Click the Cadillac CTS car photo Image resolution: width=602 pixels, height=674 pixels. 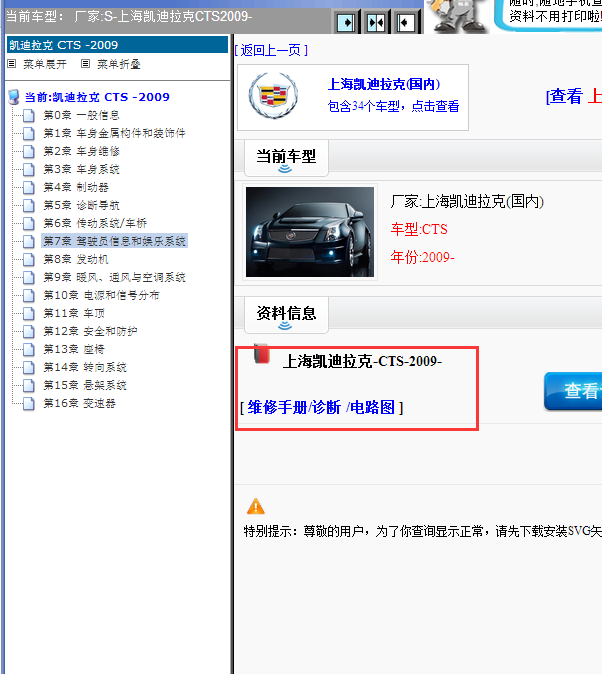coord(310,232)
